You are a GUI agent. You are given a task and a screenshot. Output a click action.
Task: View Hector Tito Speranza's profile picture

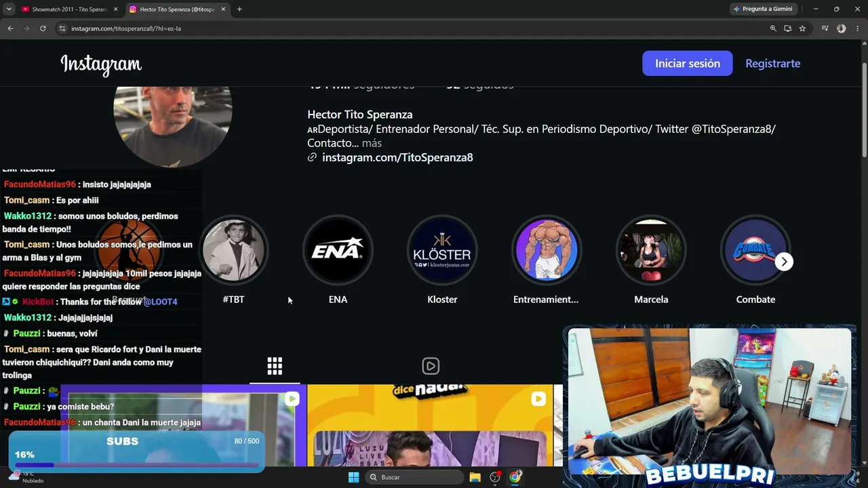click(x=173, y=126)
